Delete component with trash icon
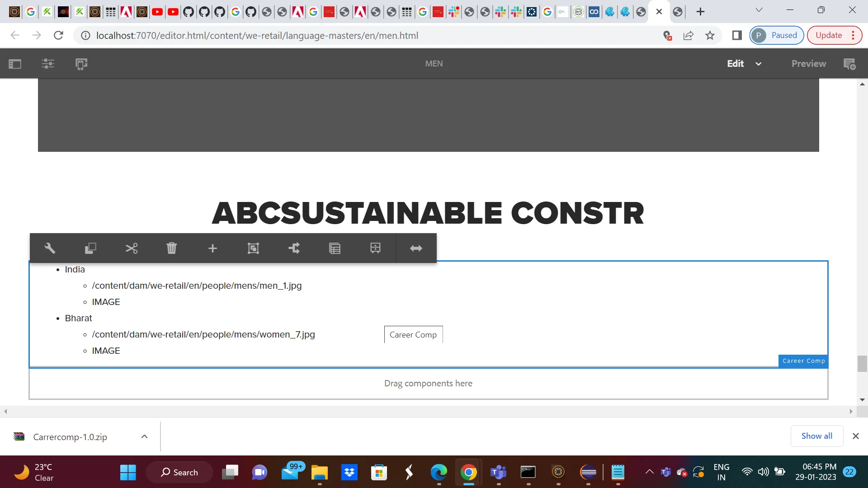This screenshot has width=868, height=488. [x=172, y=248]
